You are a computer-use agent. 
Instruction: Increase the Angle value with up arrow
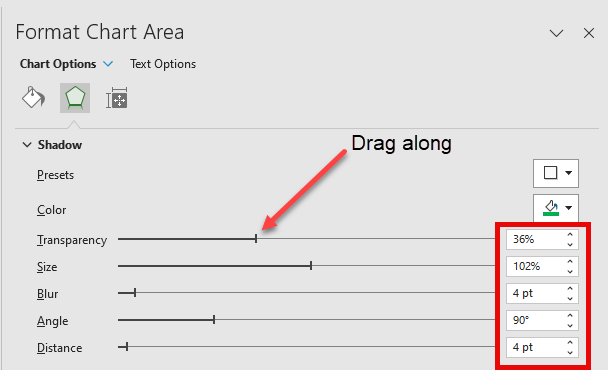point(570,316)
